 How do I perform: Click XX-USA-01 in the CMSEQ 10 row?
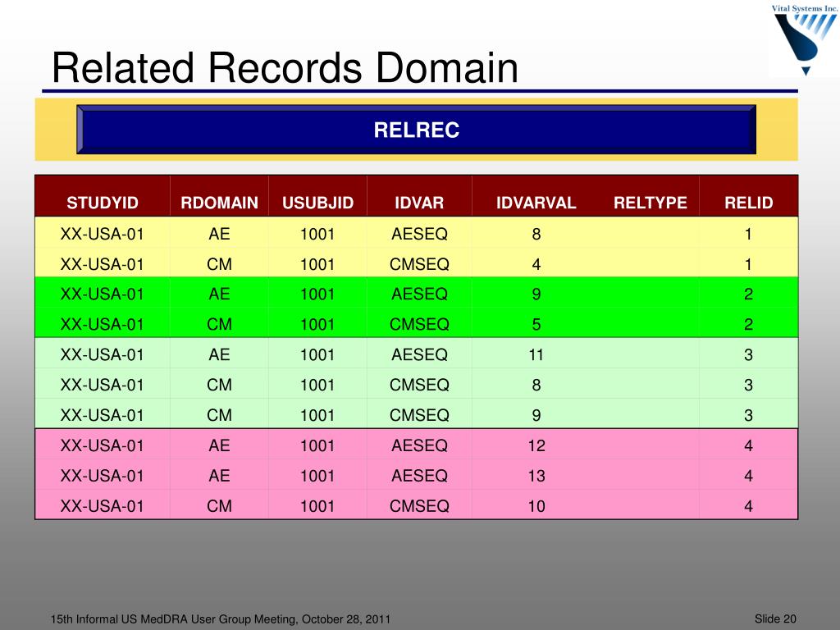click(103, 506)
